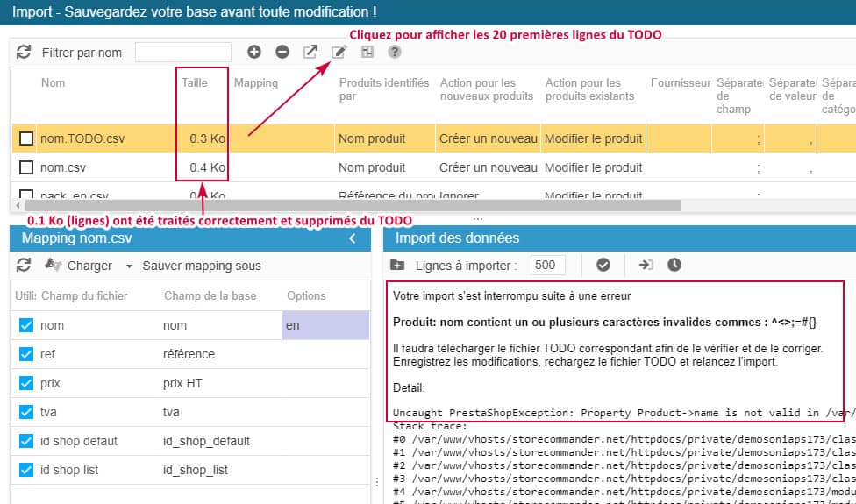
Task: Uncheck the prix field mapping checkbox
Action: point(26,384)
